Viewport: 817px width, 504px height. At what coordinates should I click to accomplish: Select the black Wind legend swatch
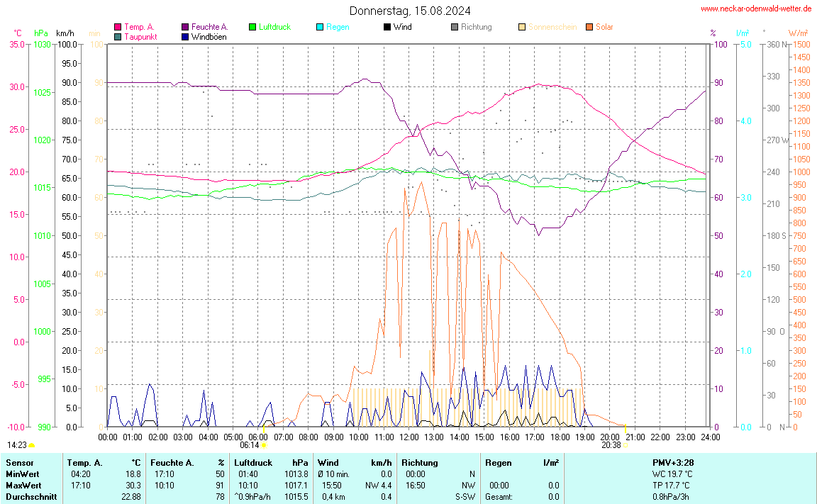387,27
